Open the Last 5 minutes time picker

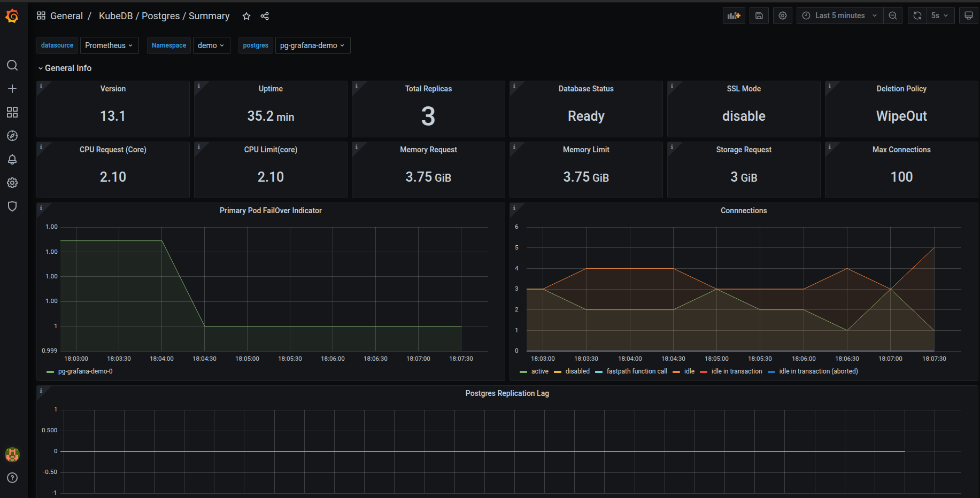[x=839, y=15]
